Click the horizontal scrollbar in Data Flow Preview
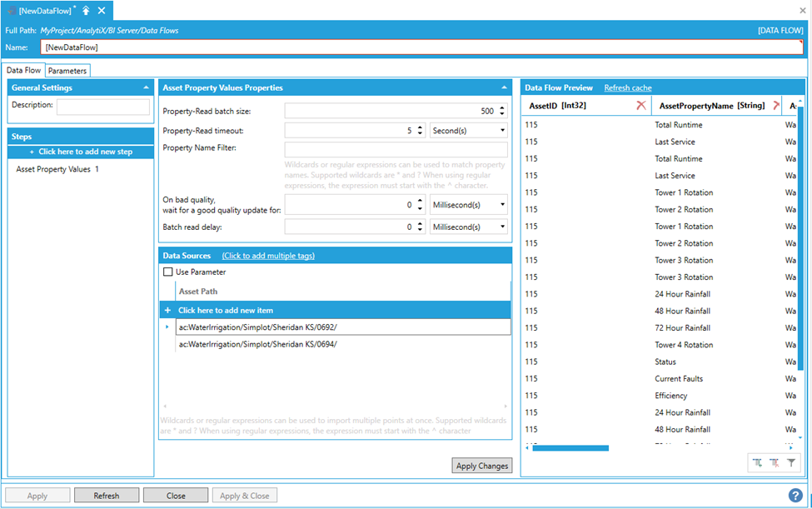Image resolution: width=812 pixels, height=509 pixels. point(570,448)
